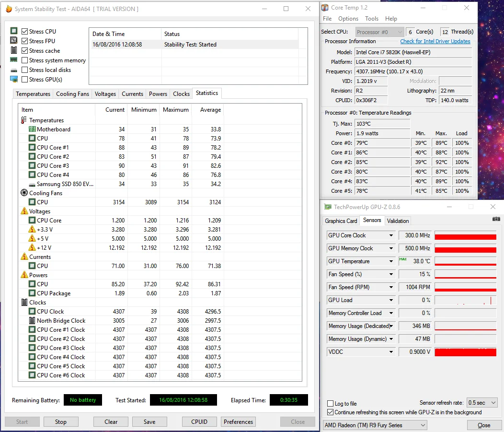Screen dimensions: 504x432
Task: Switch to the Temperatures tab in AIDA64
Action: pyautogui.click(x=33, y=94)
